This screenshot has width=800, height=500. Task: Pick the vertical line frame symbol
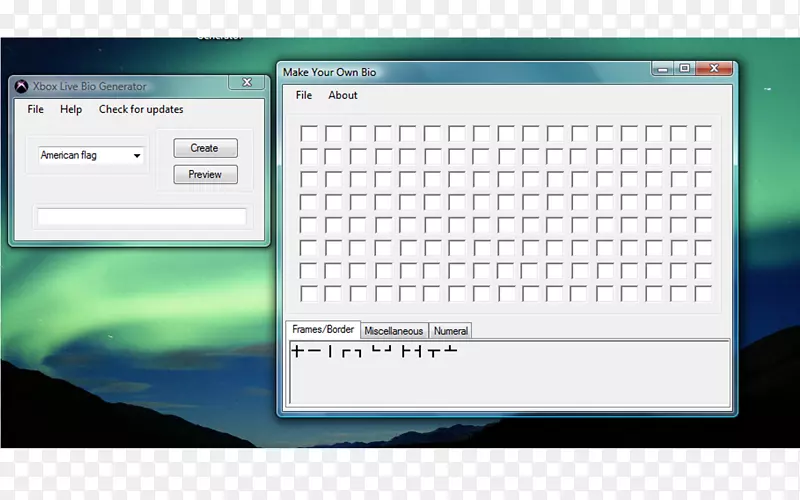tap(330, 351)
